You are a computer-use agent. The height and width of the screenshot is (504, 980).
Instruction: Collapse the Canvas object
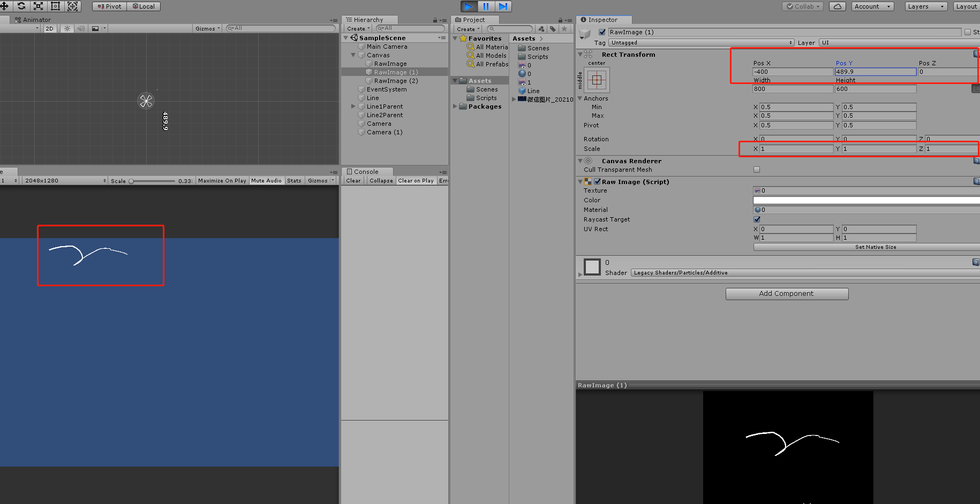point(353,55)
